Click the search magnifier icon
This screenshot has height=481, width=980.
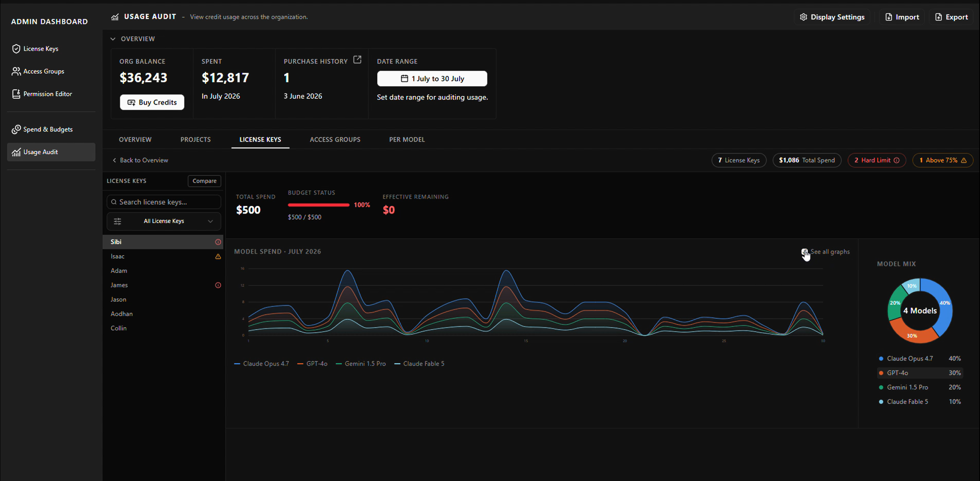114,202
